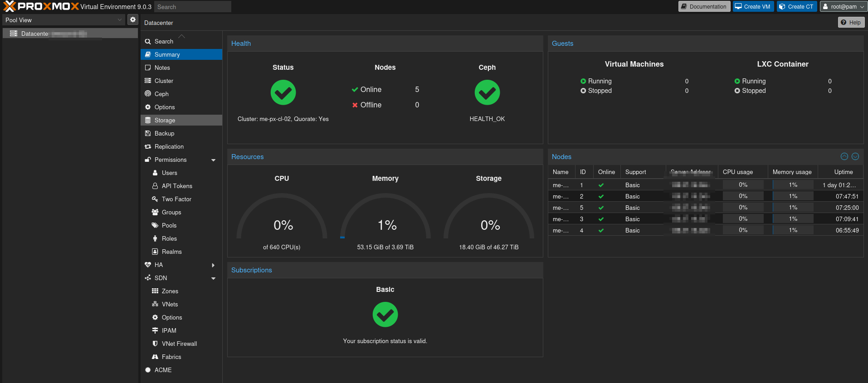Click the Two Factor key icon

[x=155, y=199]
